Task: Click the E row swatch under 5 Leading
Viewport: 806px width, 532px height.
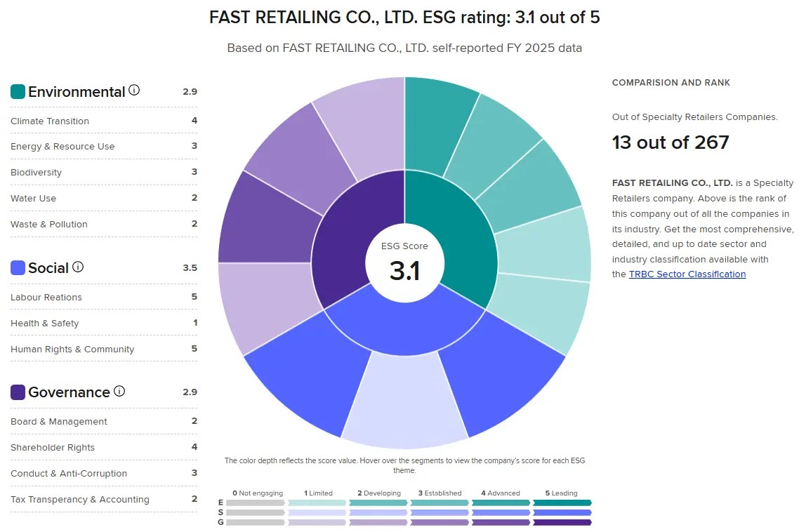Action: tap(562, 503)
